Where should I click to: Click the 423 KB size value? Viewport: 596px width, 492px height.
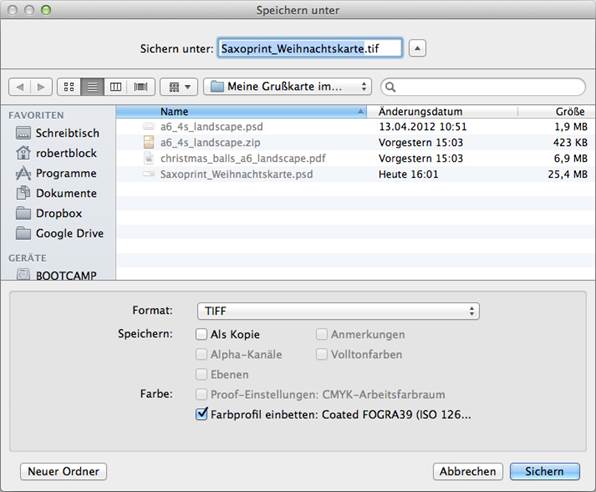coord(571,143)
